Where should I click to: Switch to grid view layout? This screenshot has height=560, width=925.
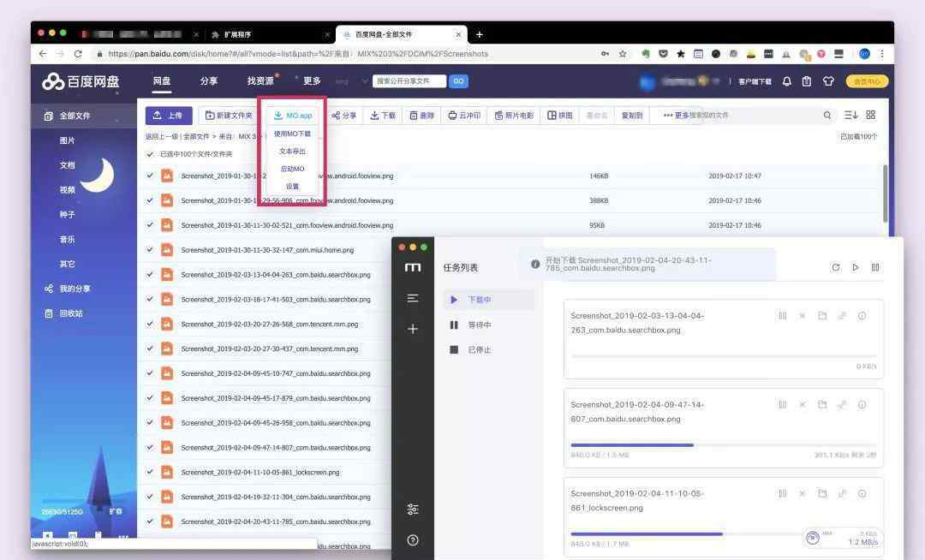click(871, 115)
